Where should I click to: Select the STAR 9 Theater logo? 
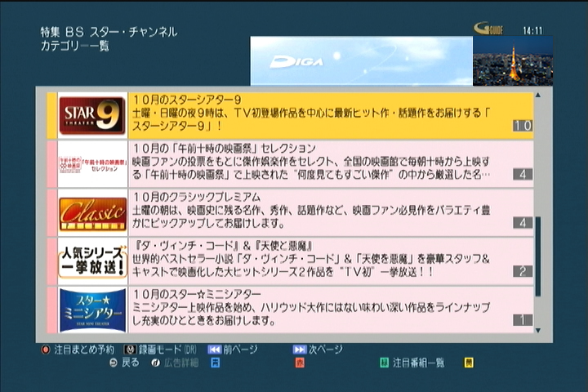coord(91,116)
